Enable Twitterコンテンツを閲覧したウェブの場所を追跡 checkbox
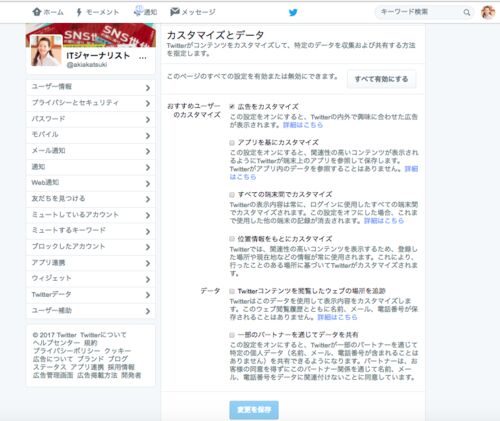 pos(232,291)
